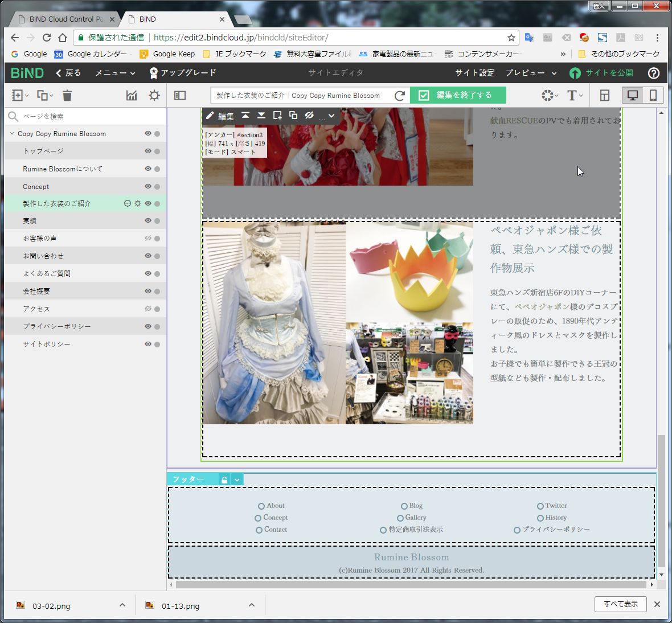Toggle visibility of Concept page

148,186
